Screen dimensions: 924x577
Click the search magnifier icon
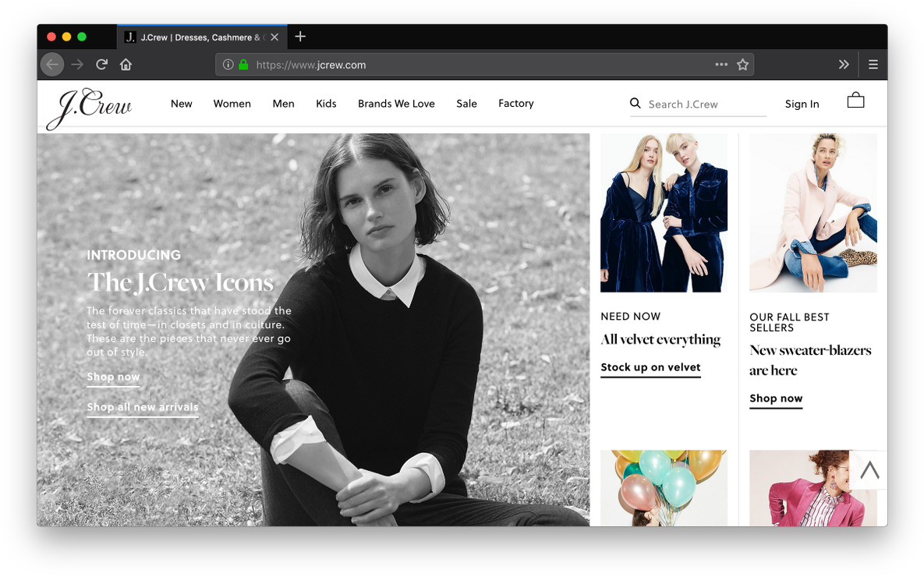pos(635,103)
